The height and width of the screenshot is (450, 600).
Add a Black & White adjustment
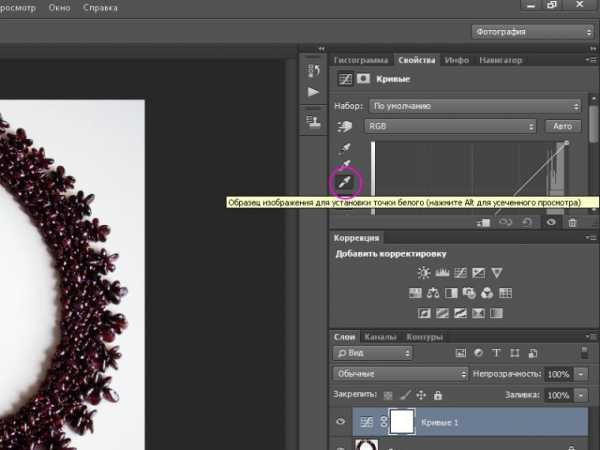[451, 293]
